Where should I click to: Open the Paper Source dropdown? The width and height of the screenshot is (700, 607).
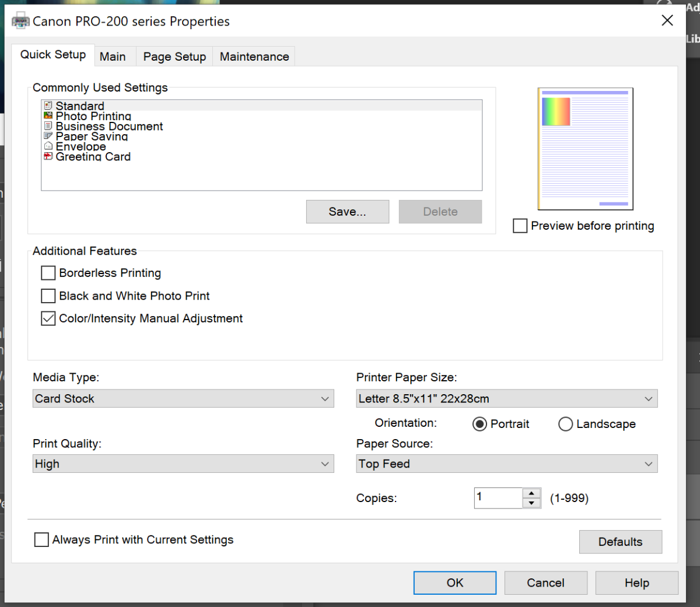tap(507, 464)
